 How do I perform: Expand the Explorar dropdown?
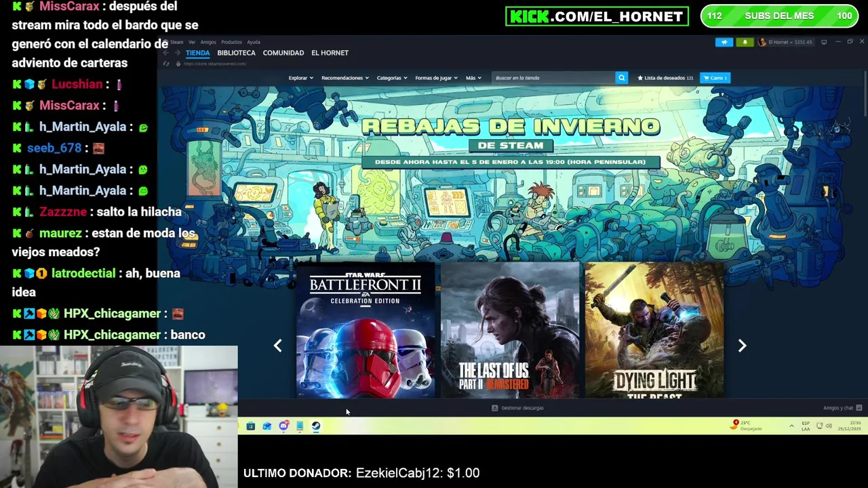[x=300, y=78]
